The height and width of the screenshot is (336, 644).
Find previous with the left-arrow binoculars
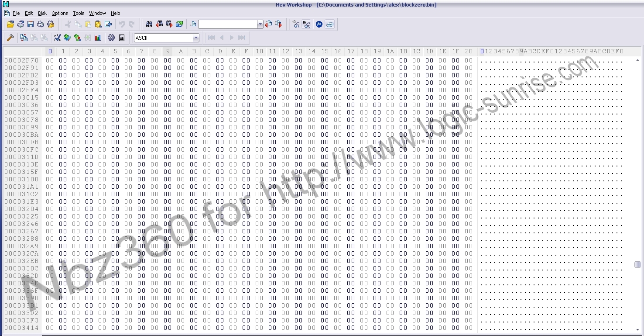coord(159,24)
